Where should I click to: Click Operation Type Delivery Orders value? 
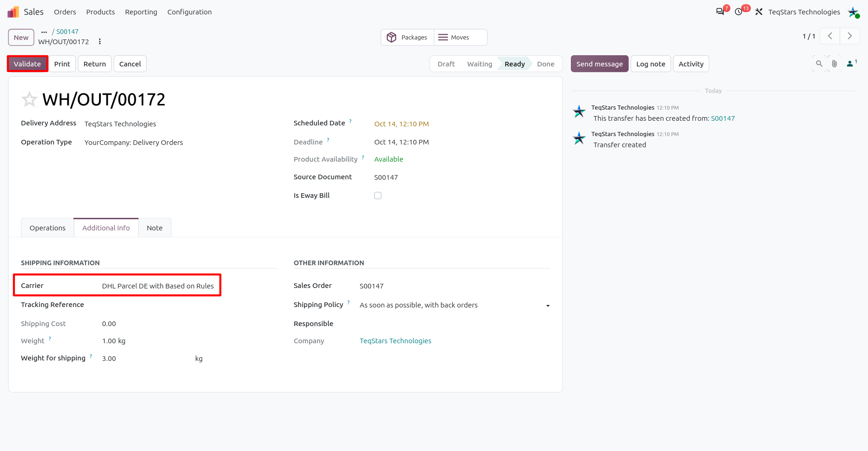pos(134,143)
